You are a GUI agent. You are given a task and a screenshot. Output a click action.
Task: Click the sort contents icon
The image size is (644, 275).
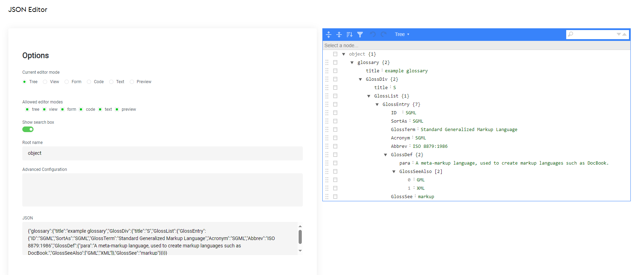(x=349, y=34)
